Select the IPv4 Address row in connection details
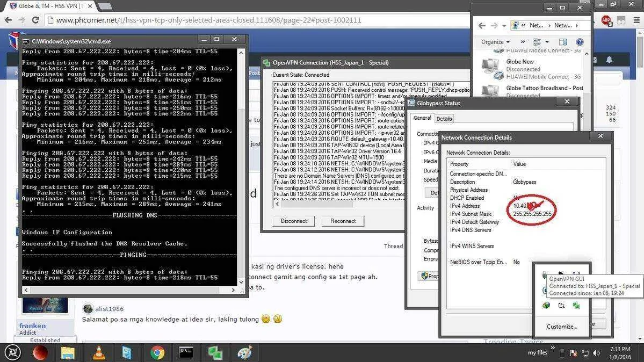644x362 pixels. tap(526, 206)
